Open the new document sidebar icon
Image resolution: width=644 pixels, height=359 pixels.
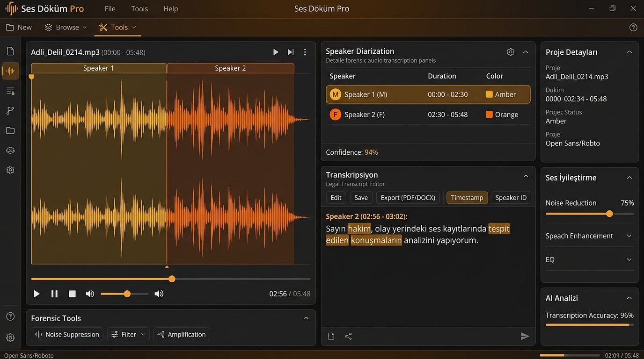click(x=10, y=51)
